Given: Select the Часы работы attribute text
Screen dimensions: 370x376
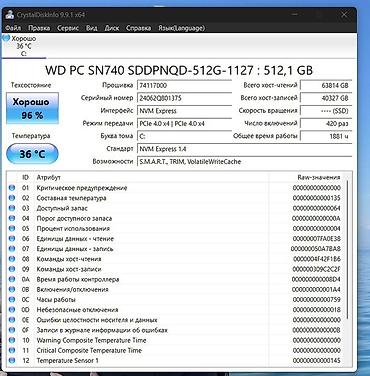Looking at the screenshot, I should 56,299.
